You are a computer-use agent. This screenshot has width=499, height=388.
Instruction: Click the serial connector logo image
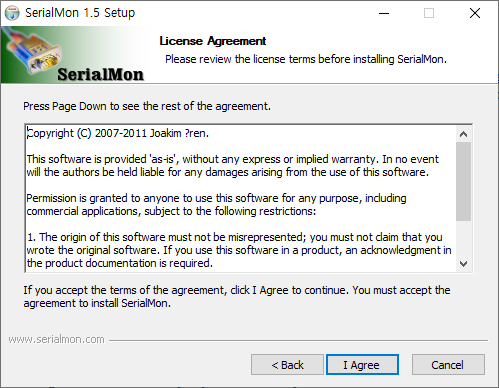point(37,53)
